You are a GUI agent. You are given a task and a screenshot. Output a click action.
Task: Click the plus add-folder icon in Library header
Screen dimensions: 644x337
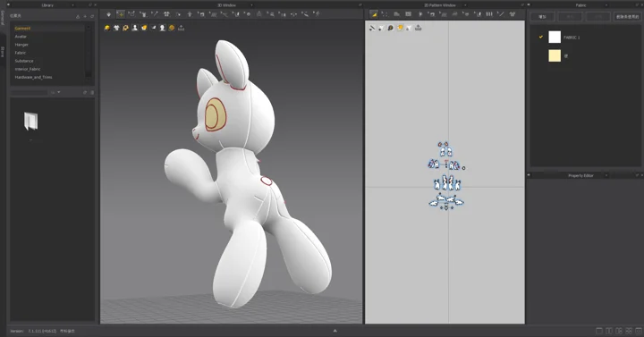coord(85,16)
